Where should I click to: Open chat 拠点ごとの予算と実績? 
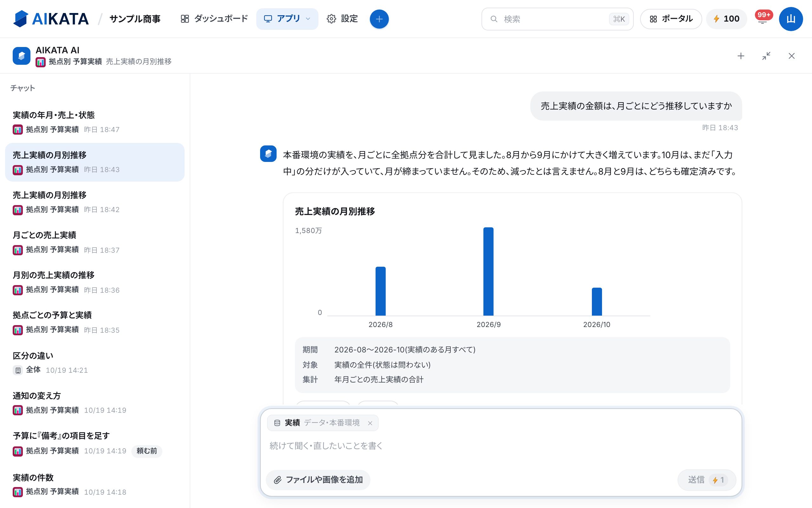coord(95,322)
